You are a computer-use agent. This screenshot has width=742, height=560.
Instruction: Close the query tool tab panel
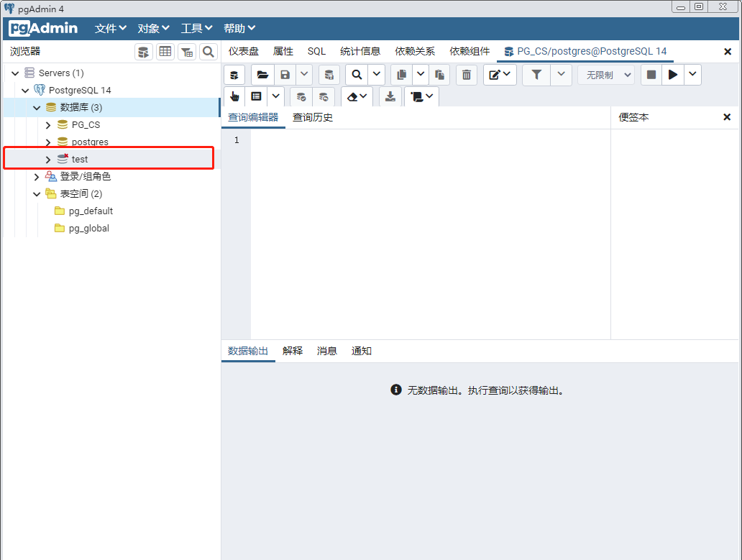click(728, 52)
